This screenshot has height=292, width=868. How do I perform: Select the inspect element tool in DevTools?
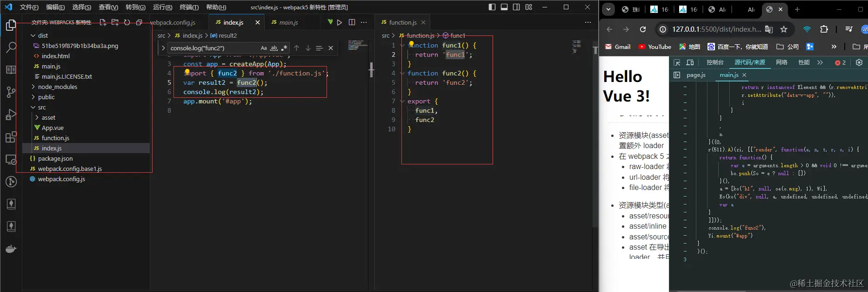677,62
